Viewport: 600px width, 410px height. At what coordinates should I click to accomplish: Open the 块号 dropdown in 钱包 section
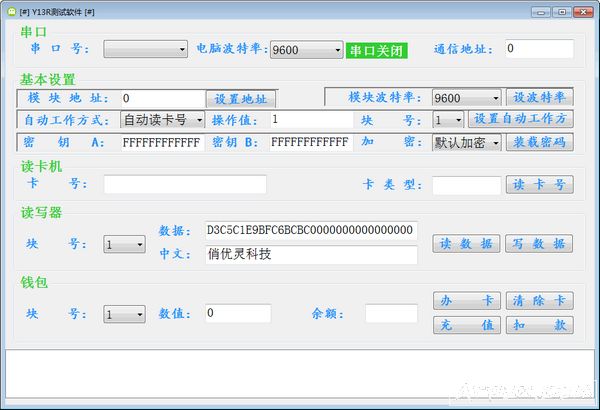pyautogui.click(x=124, y=314)
